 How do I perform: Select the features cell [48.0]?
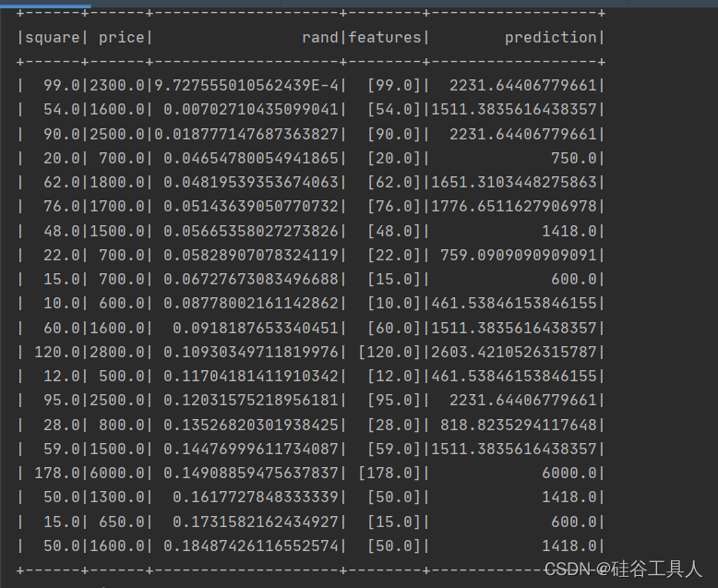394,231
